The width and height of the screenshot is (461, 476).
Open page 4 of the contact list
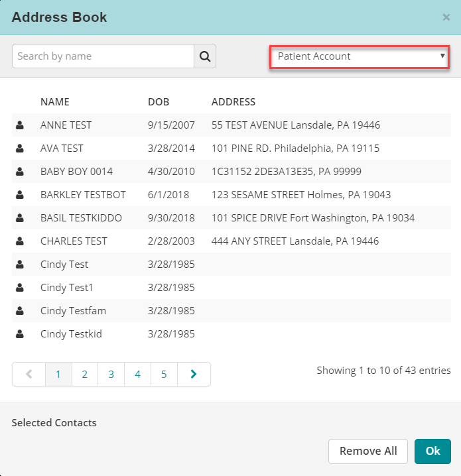137,374
